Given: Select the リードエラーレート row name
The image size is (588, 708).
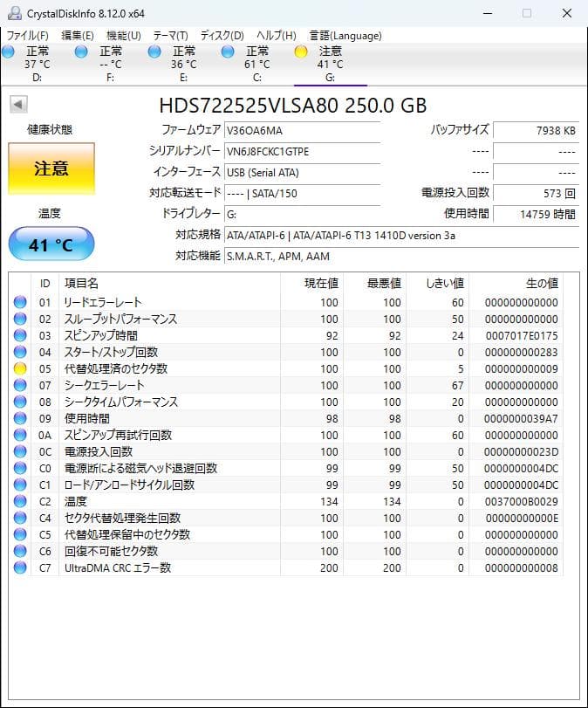Looking at the screenshot, I should pyautogui.click(x=103, y=302).
